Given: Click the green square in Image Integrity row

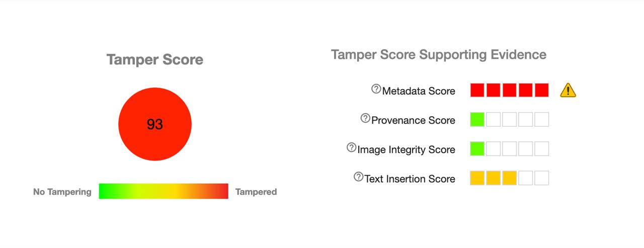Looking at the screenshot, I should [x=477, y=149].
